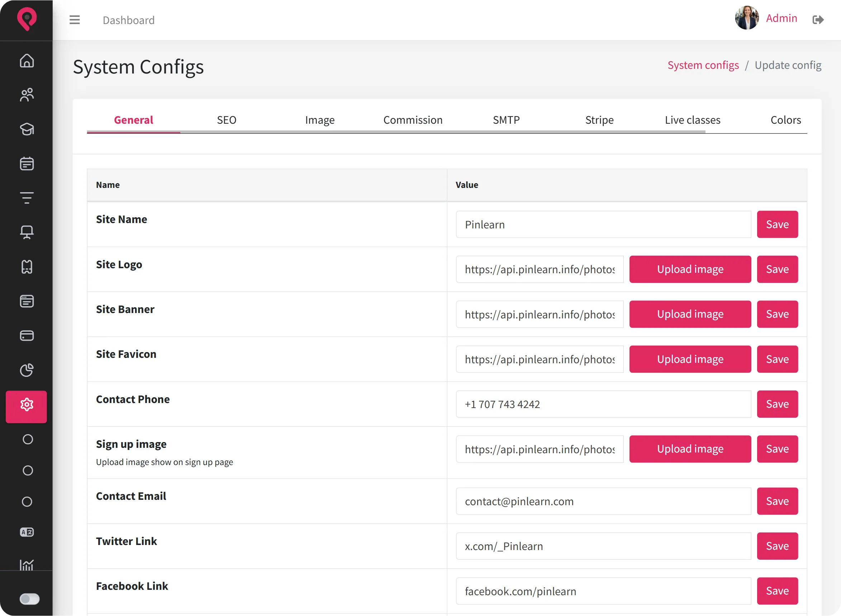Open the credit card sidebar icon
The width and height of the screenshot is (841, 616).
click(x=27, y=336)
